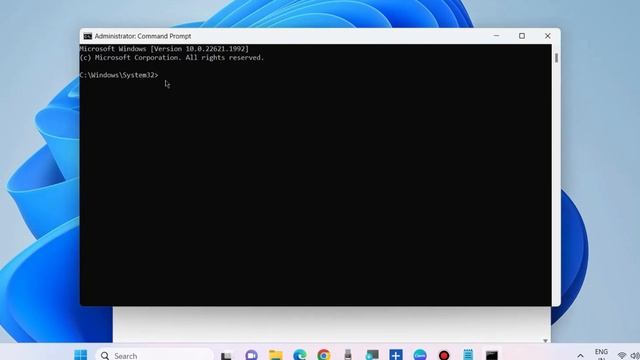
Task: Close the Command Prompt window
Action: (x=548, y=36)
